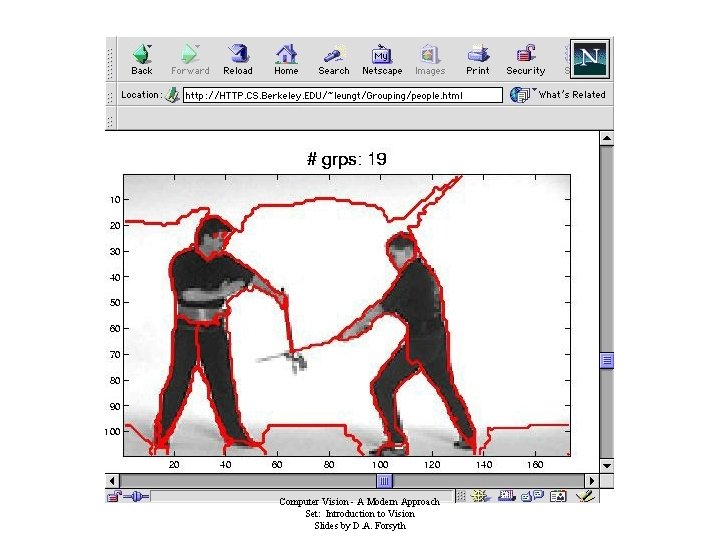This screenshot has height=540, width=720.
Task: Click the What's Related icon
Action: coord(519,95)
